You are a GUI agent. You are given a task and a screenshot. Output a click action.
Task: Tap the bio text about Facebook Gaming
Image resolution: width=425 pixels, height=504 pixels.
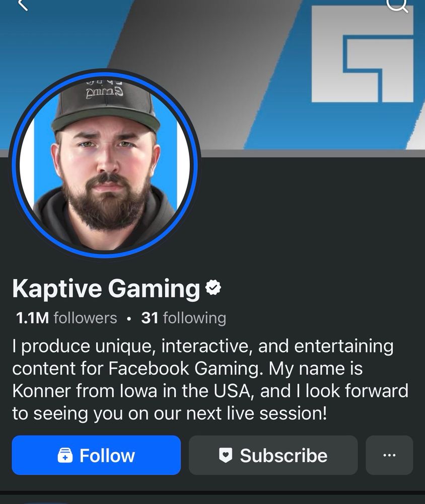click(x=210, y=380)
